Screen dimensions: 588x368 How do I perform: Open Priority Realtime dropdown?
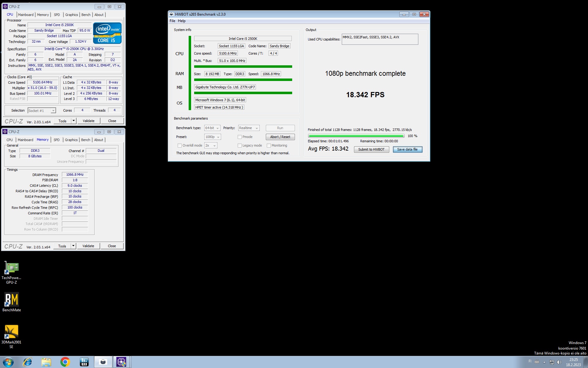pyautogui.click(x=249, y=128)
